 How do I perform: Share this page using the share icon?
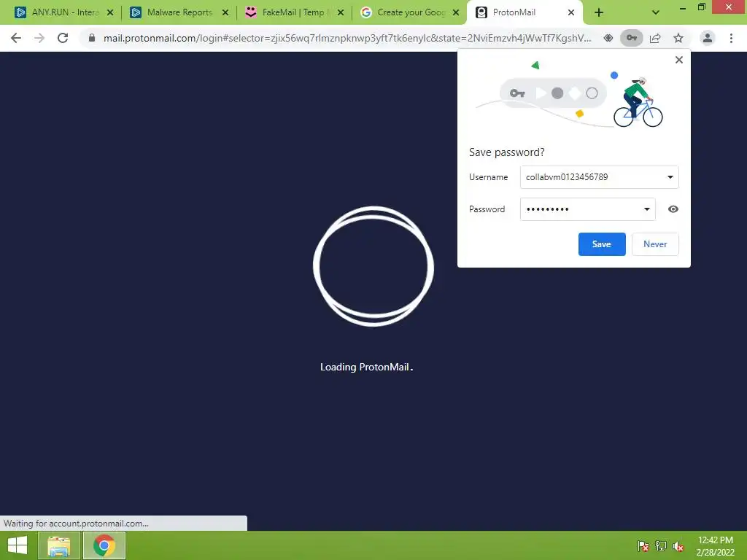coord(655,38)
